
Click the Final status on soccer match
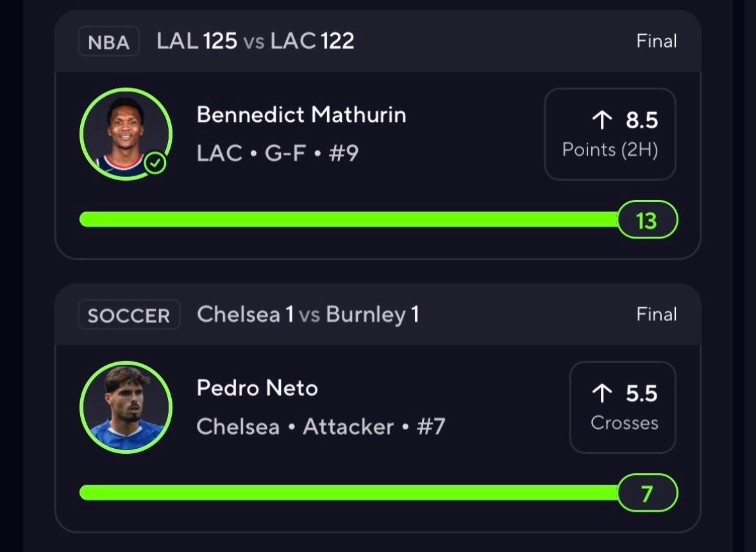tap(656, 314)
